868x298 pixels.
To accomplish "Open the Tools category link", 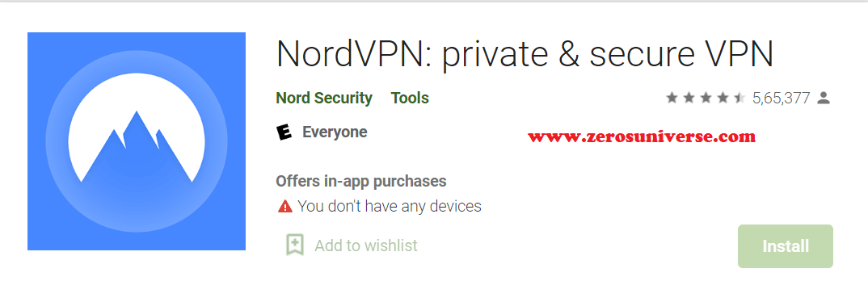I will tap(410, 99).
